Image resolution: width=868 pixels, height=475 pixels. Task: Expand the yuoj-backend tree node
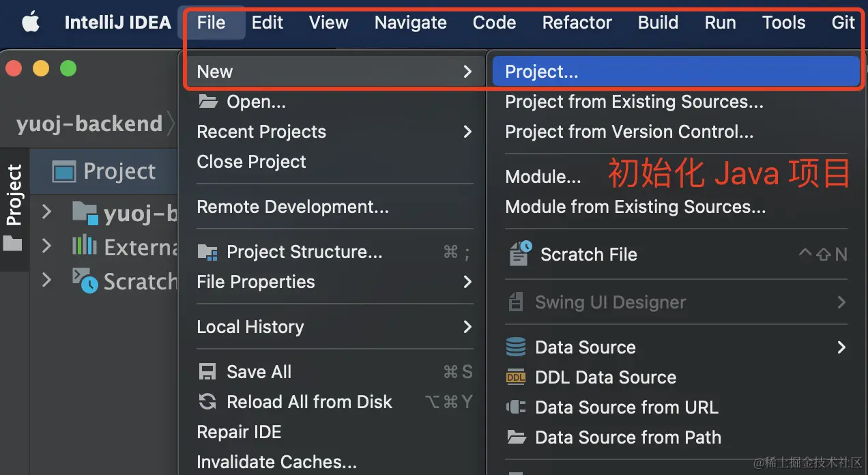point(46,212)
